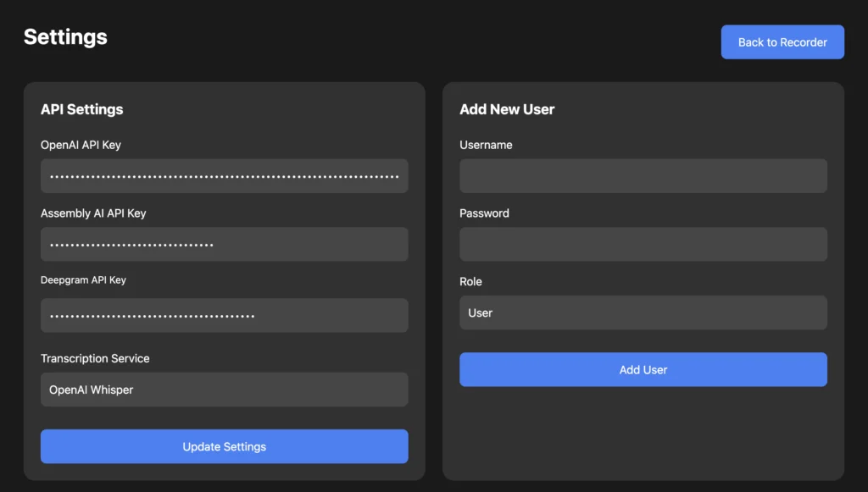The width and height of the screenshot is (868, 492).
Task: Focus the Username text box
Action: point(643,176)
